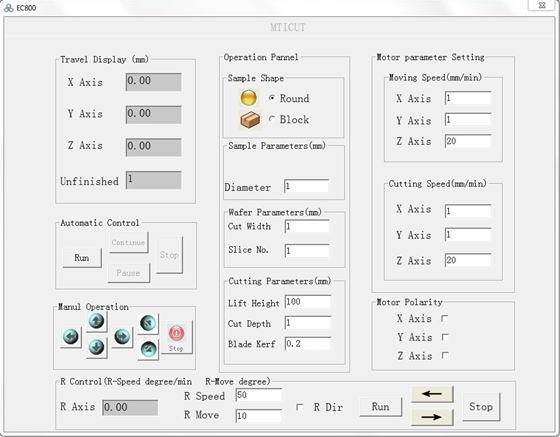Click the R Speed input field
This screenshot has height=437, width=560.
259,395
